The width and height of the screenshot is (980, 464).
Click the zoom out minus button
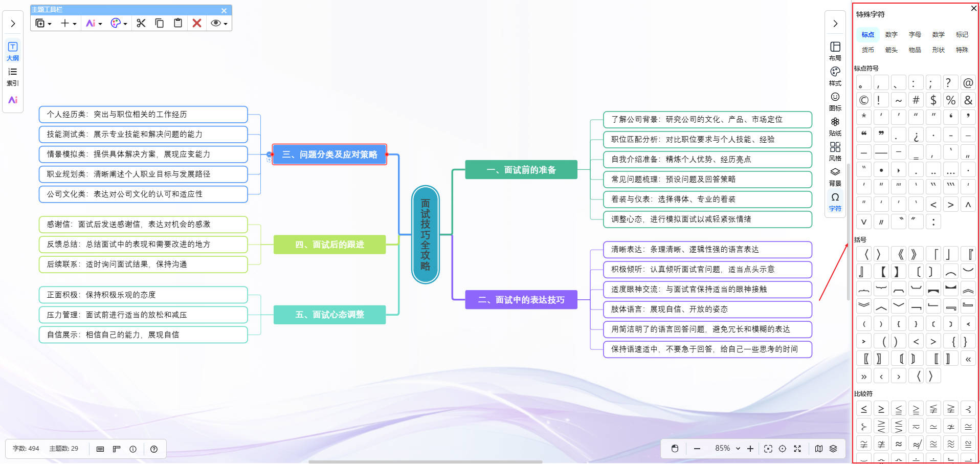697,449
